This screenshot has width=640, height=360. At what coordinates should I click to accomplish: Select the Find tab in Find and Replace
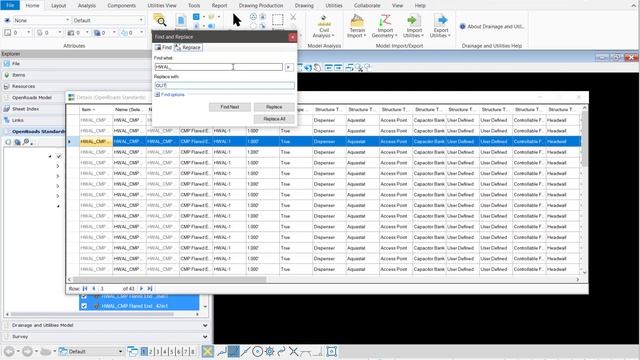tap(163, 48)
